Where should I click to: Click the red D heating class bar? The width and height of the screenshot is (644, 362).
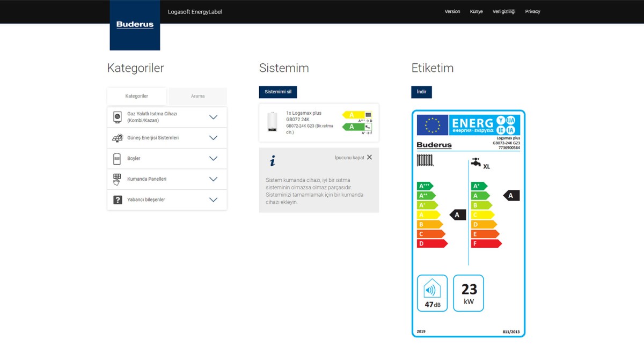click(x=432, y=243)
